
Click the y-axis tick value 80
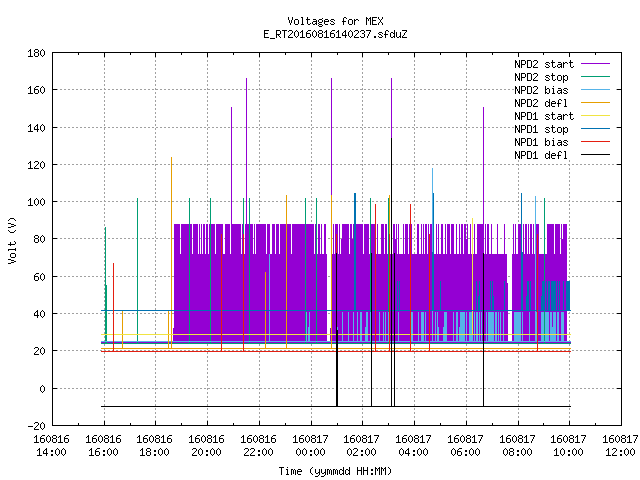click(39, 239)
